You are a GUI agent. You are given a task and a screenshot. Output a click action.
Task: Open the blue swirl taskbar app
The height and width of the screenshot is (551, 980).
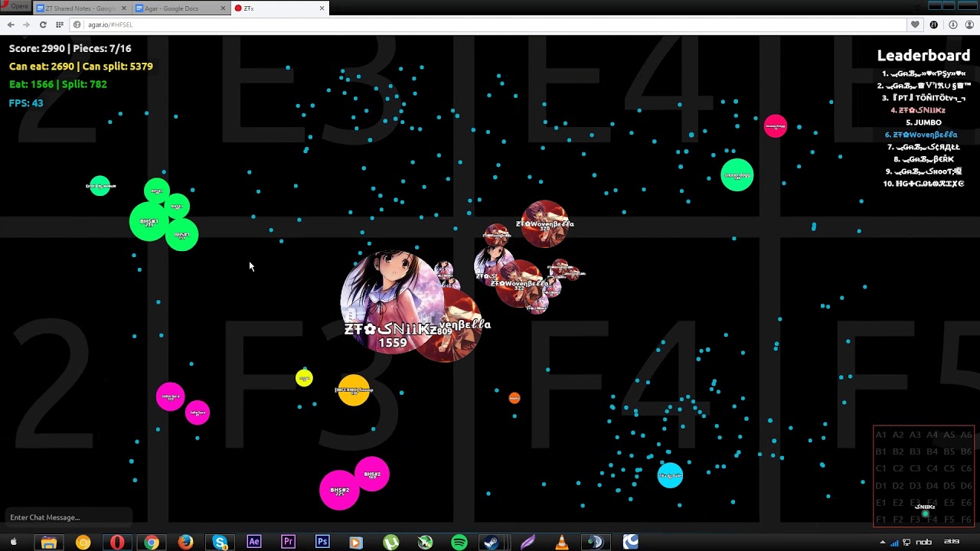pyautogui.click(x=630, y=543)
